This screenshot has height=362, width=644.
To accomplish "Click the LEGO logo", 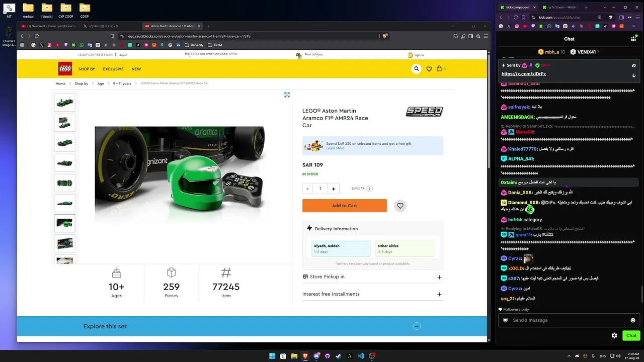I will 65,69.
